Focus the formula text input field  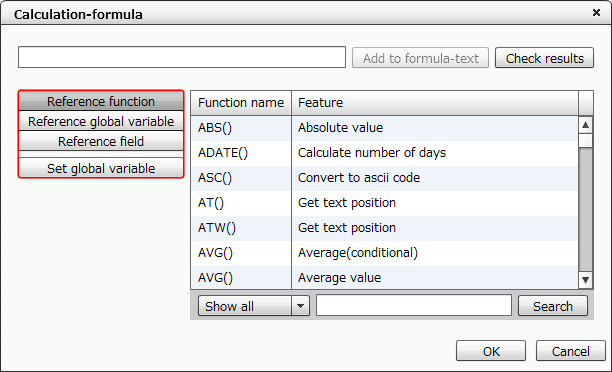pos(182,57)
